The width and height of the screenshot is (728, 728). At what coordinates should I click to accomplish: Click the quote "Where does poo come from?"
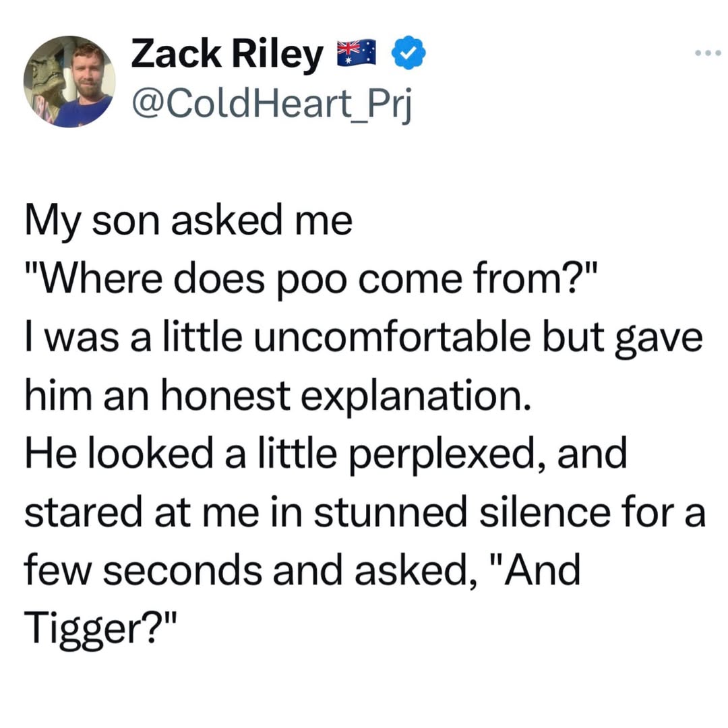coord(310,279)
